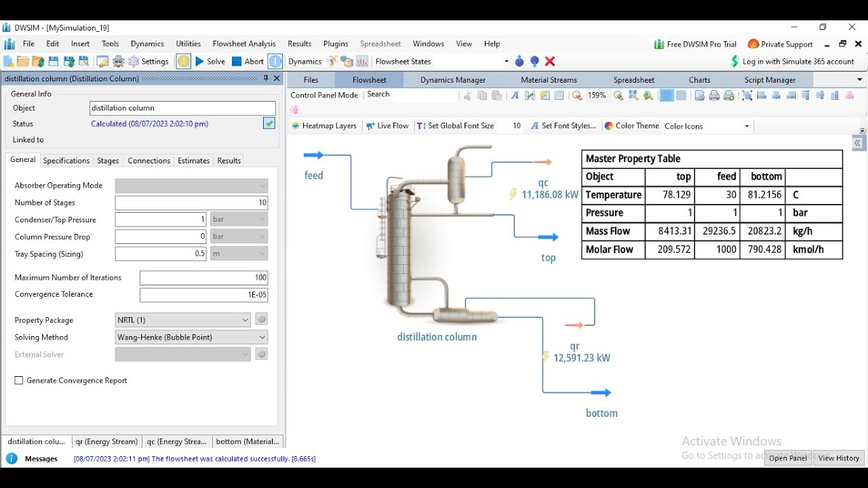This screenshot has height=488, width=868.
Task: Click the Align bottoms icon
Action: (835, 96)
